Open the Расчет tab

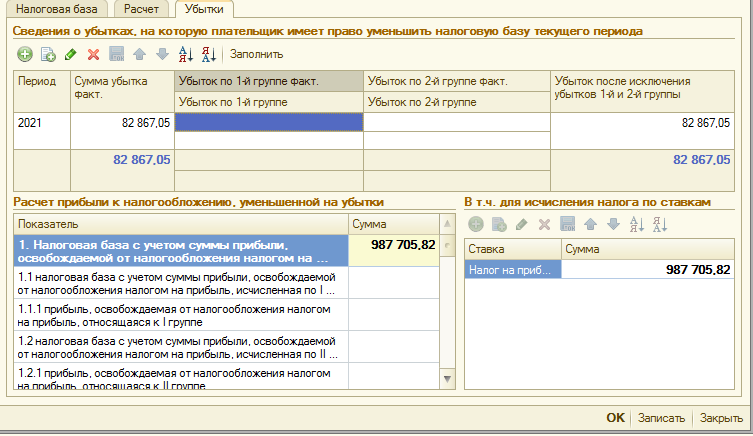coord(142,9)
